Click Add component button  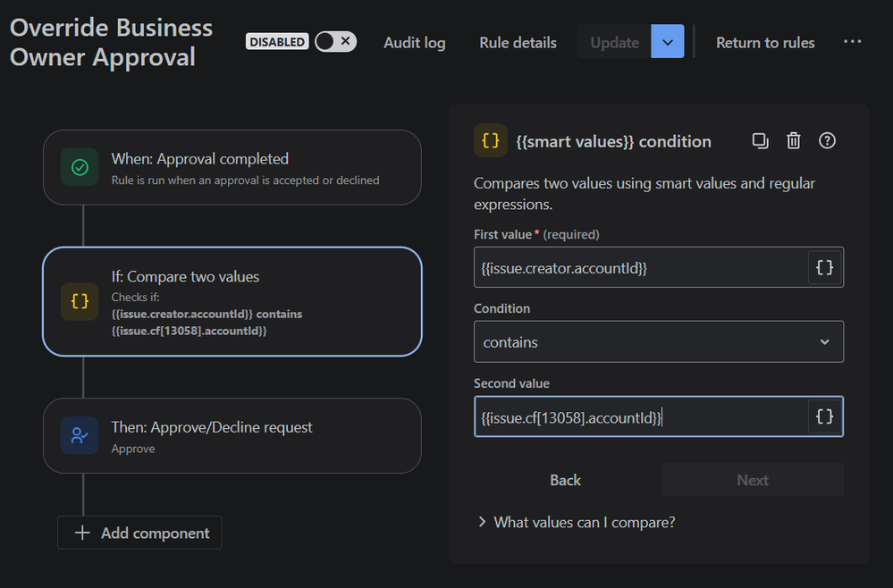point(139,533)
